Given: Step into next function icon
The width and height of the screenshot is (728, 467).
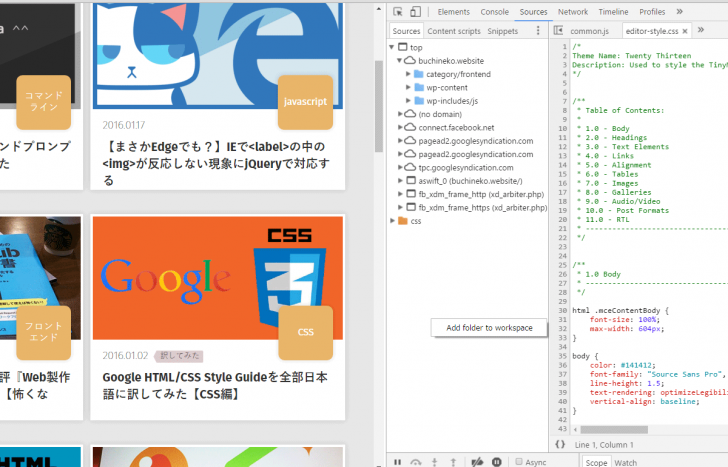Looking at the screenshot, I should point(435,462).
